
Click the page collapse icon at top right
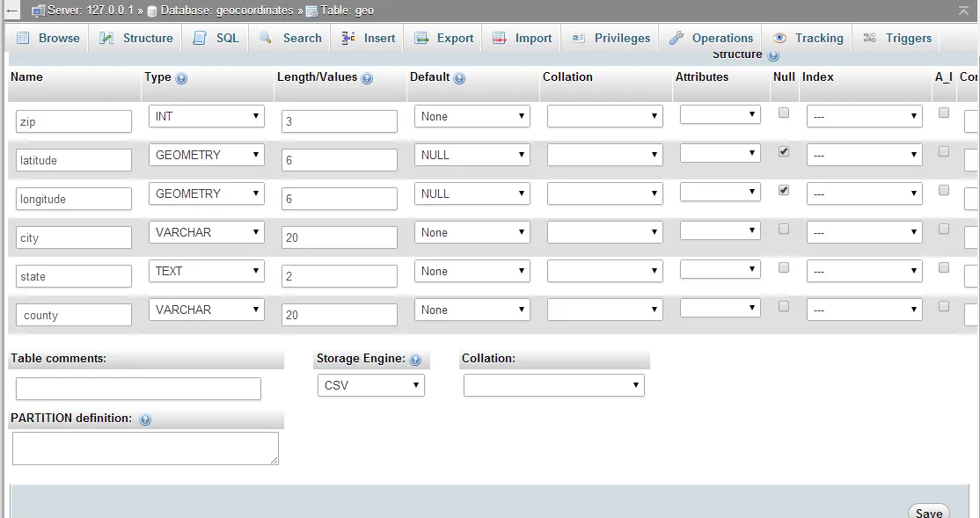point(963,11)
